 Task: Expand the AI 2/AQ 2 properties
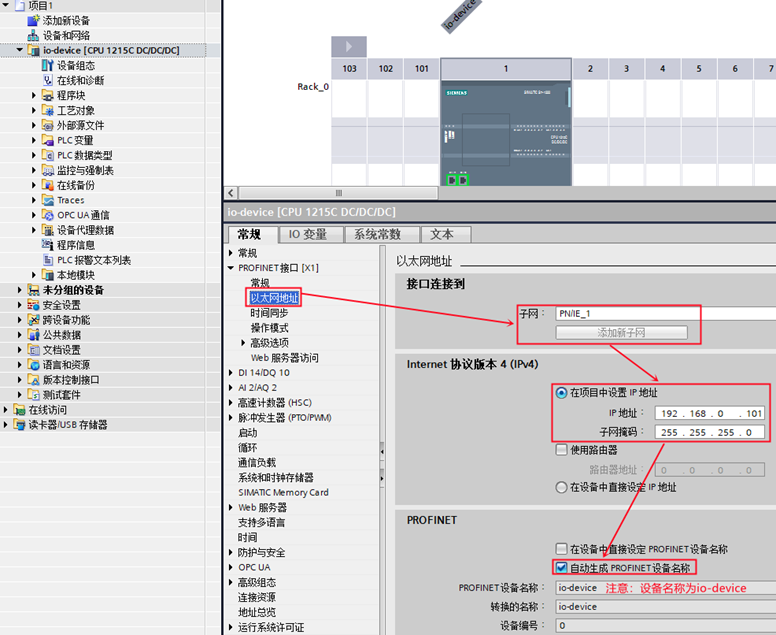tap(231, 388)
